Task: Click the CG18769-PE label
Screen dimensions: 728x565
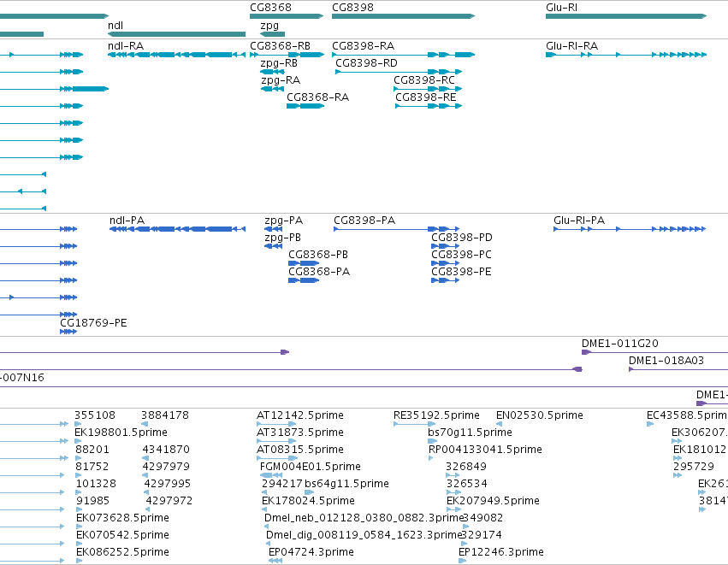Action: [93, 323]
